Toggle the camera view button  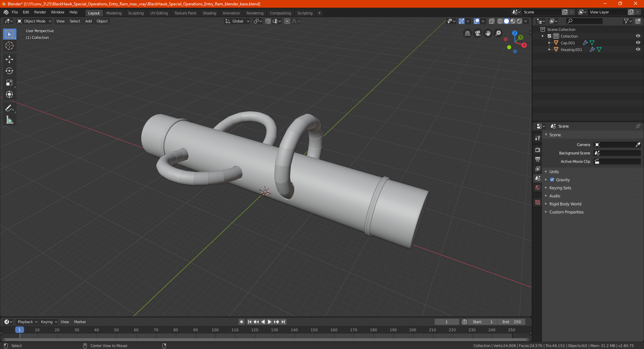(x=478, y=33)
